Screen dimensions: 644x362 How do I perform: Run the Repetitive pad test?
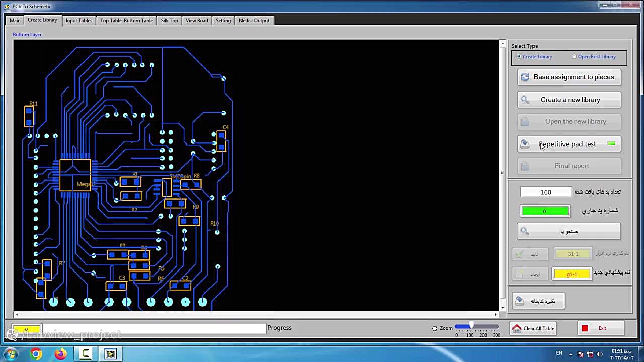tap(569, 144)
